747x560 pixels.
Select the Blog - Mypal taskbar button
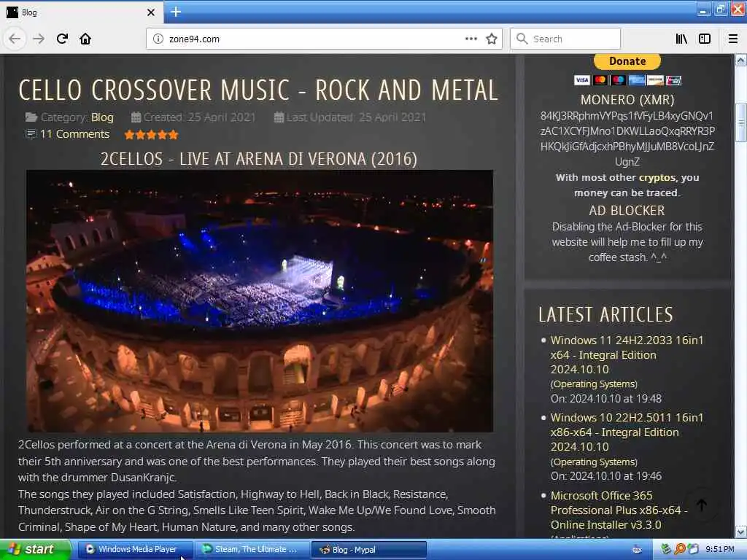368,550
